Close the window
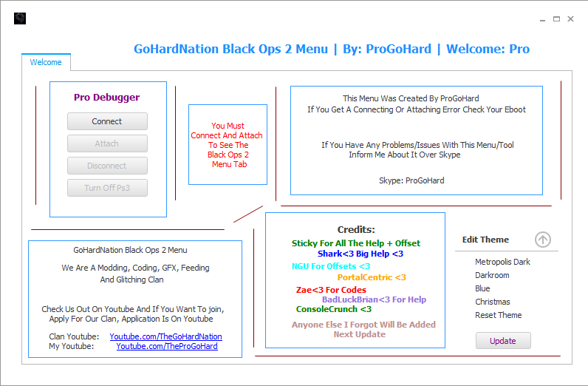This screenshot has width=588, height=386. (x=570, y=18)
